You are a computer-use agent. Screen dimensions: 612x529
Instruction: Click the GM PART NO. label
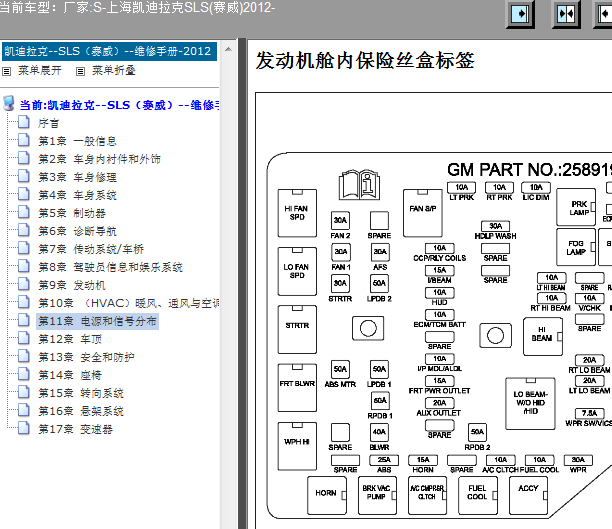click(x=529, y=170)
